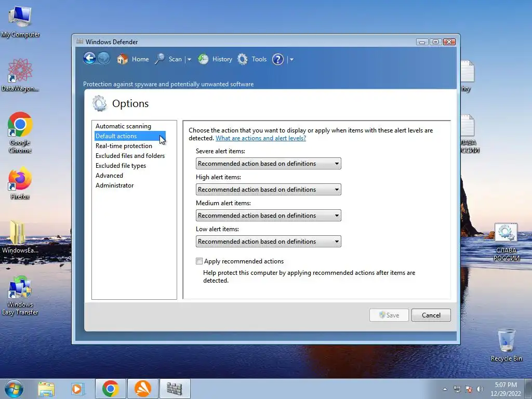Click the Action Center flag icon

coord(469,389)
